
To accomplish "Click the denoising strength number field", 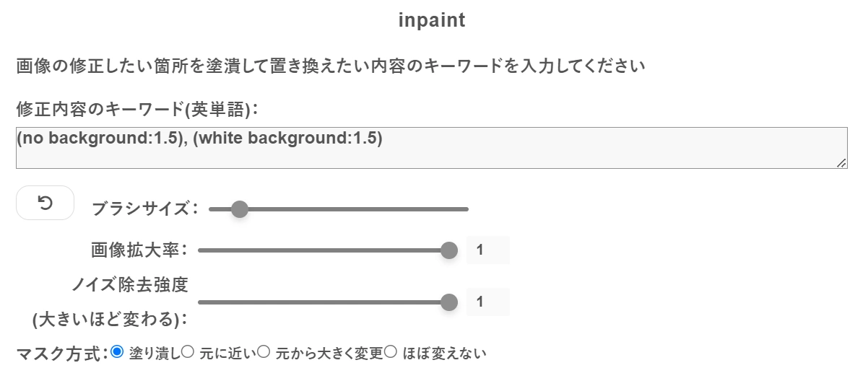I will point(487,302).
